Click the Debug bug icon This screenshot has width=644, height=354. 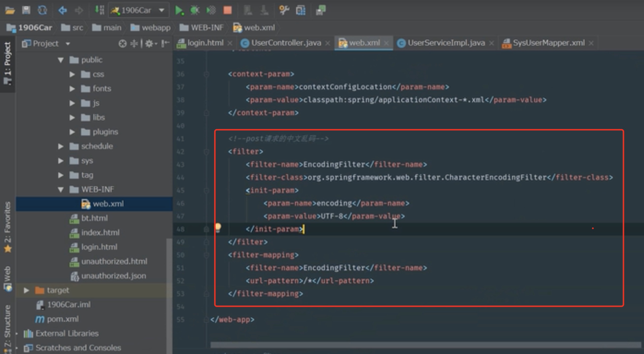pos(195,10)
